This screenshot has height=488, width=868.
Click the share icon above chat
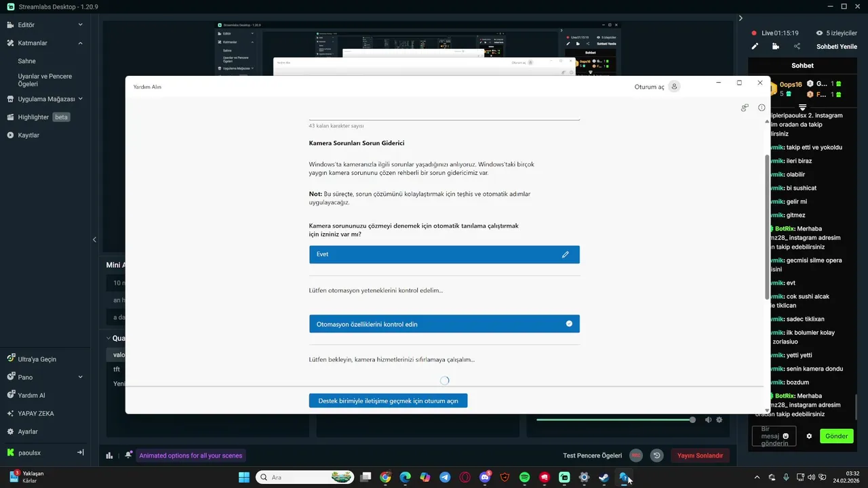[797, 46]
